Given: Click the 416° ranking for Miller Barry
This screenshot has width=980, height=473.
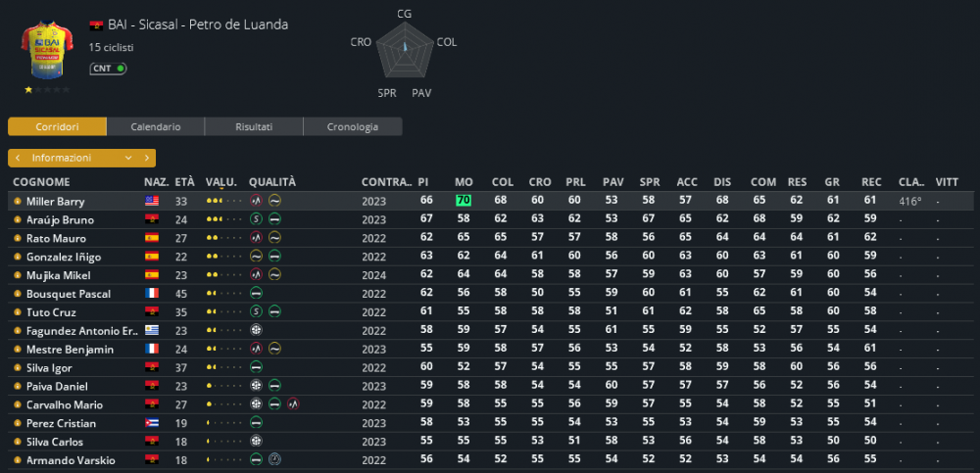Looking at the screenshot, I should [910, 201].
